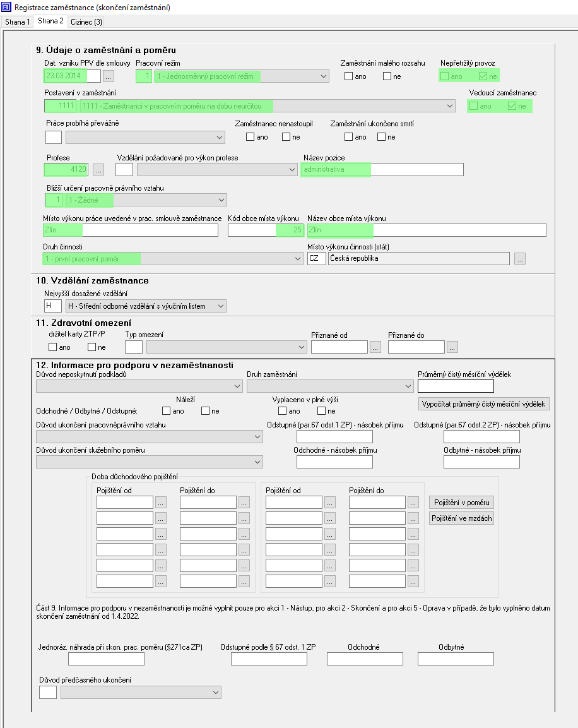Expand Důvod ukončení pracovněprávního vztahu dropdown

click(x=257, y=436)
